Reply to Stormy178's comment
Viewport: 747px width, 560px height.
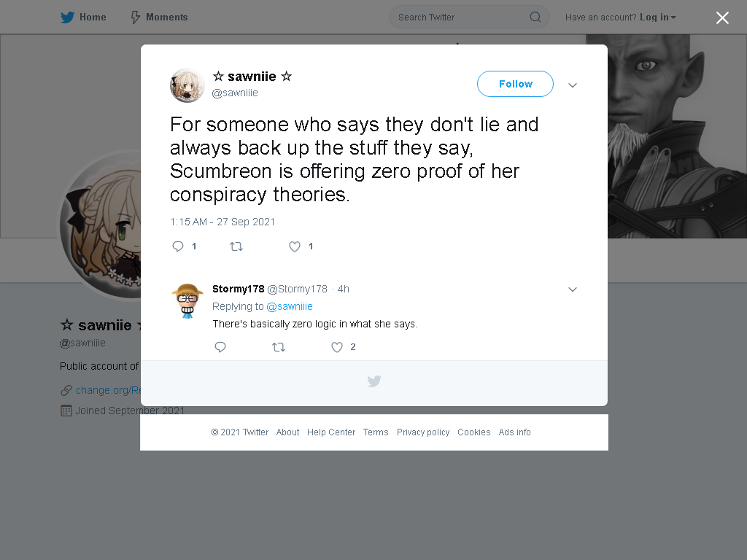[220, 346]
